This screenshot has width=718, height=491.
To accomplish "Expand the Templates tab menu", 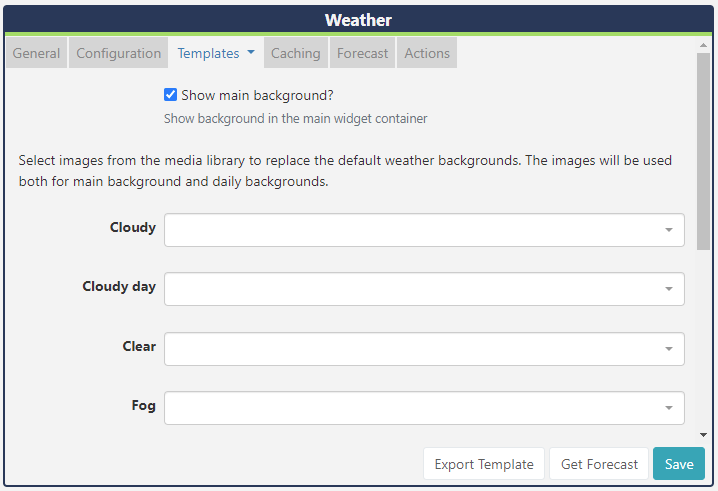I will [x=216, y=53].
